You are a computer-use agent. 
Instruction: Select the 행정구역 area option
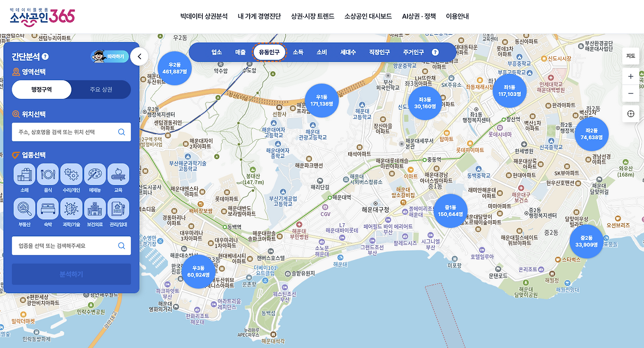point(42,90)
